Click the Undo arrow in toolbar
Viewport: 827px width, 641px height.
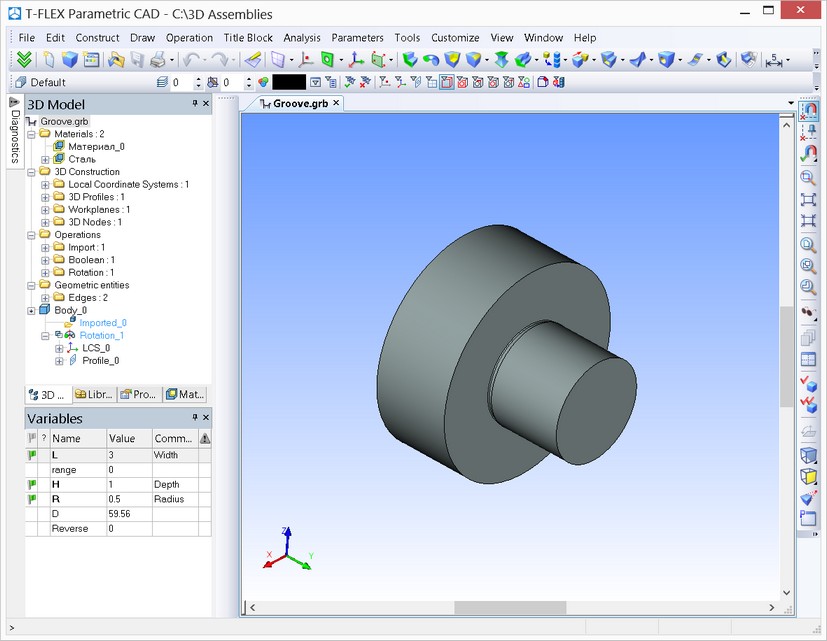click(x=191, y=60)
